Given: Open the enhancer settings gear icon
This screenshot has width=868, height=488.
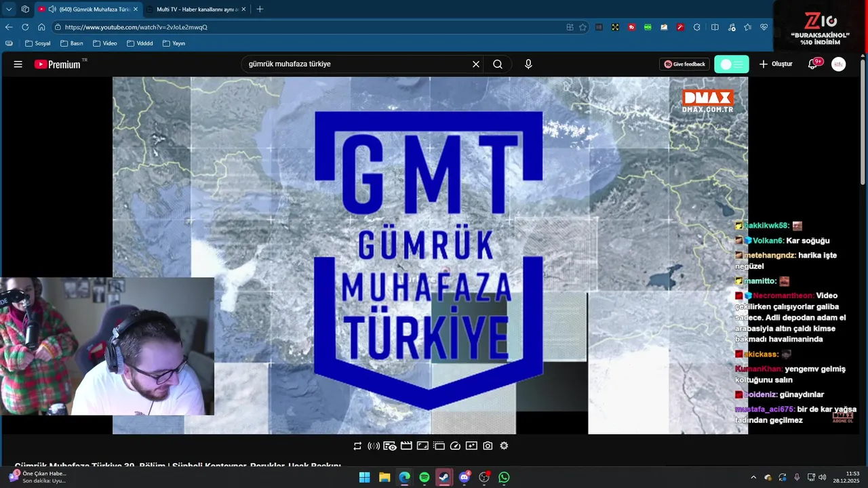Looking at the screenshot, I should 504,446.
